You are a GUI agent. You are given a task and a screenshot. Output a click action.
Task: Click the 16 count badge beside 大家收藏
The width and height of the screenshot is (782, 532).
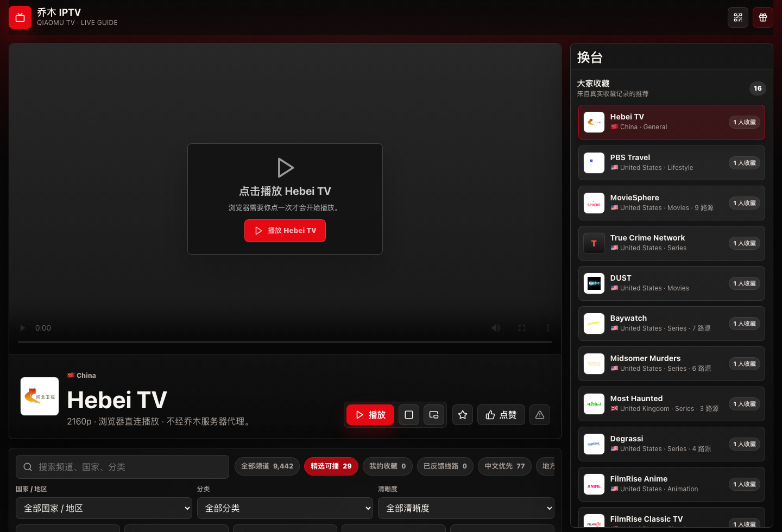758,88
